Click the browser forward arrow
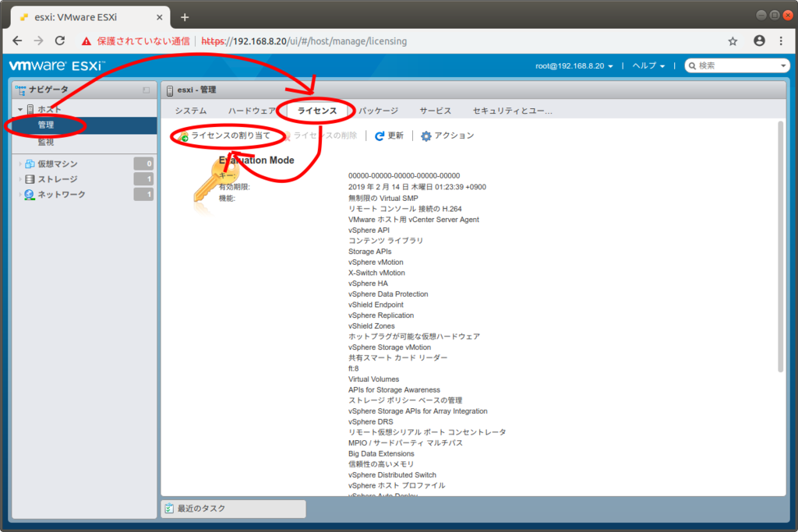This screenshot has width=798, height=532. [x=39, y=41]
